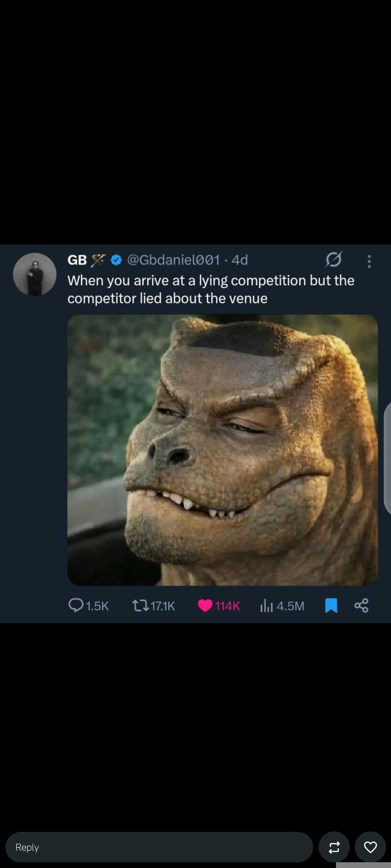Image resolution: width=391 pixels, height=868 pixels.
Task: Open the three-dot more options menu
Action: [x=369, y=261]
